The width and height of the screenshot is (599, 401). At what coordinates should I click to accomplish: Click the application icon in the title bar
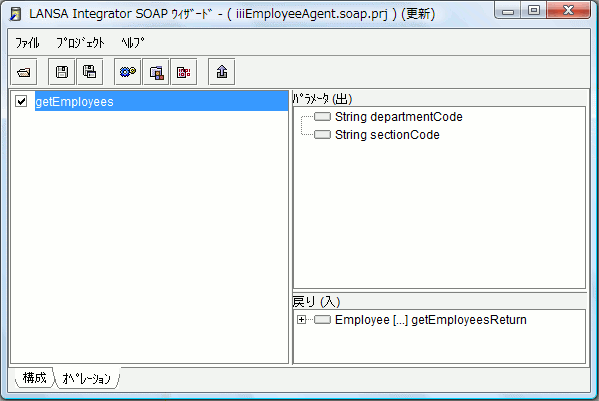(x=16, y=14)
